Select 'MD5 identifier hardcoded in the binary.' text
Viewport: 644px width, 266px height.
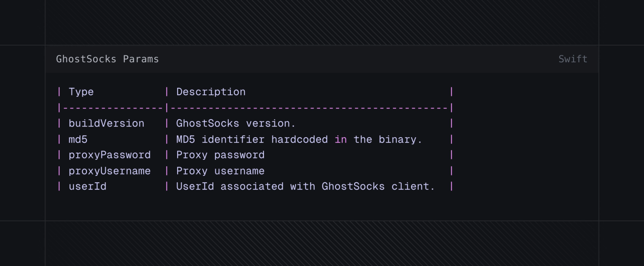(299, 139)
